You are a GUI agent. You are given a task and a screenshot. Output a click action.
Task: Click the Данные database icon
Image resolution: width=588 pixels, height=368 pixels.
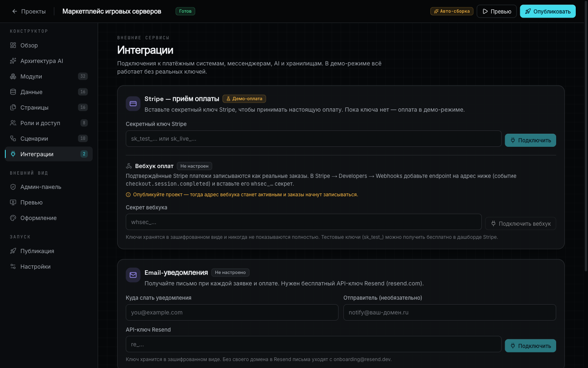click(x=13, y=92)
